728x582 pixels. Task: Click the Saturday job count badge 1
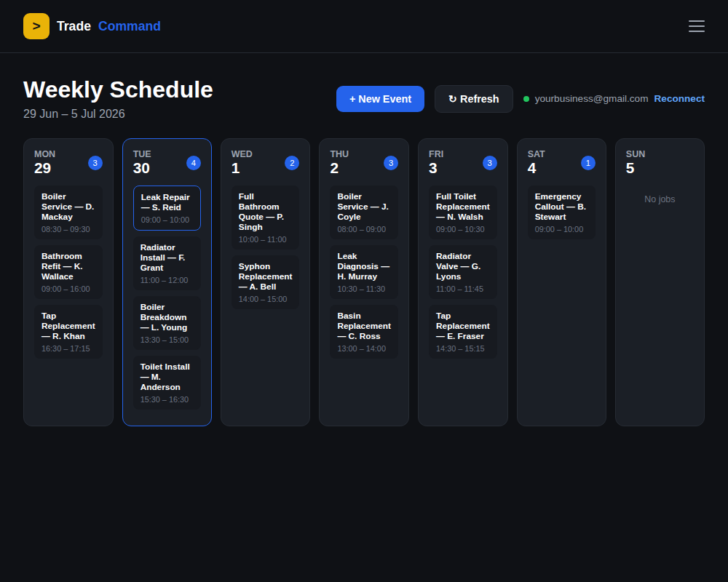[x=588, y=163]
